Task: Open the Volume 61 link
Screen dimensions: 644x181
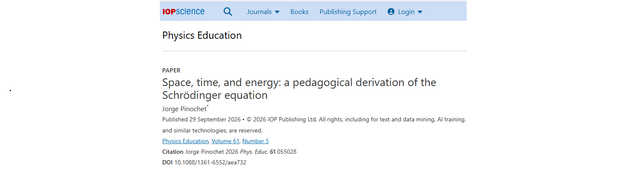Action: click(225, 141)
